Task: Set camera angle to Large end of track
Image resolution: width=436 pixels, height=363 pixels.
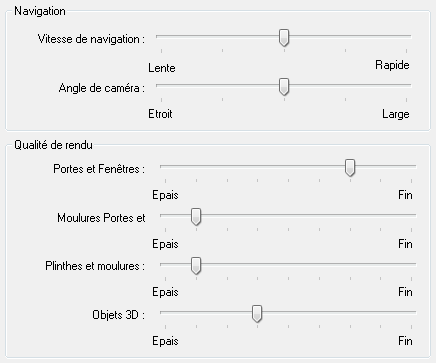Action: 407,85
